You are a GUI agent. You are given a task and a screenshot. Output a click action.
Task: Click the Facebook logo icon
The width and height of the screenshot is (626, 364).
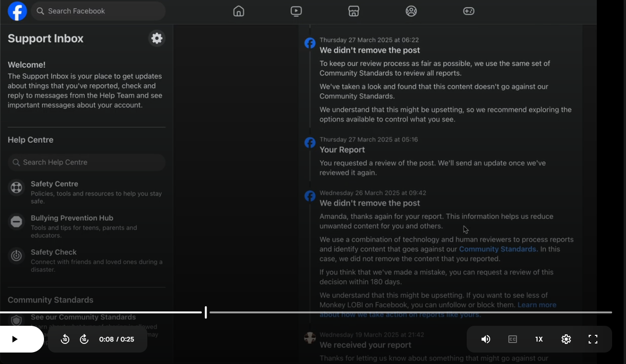click(x=17, y=11)
